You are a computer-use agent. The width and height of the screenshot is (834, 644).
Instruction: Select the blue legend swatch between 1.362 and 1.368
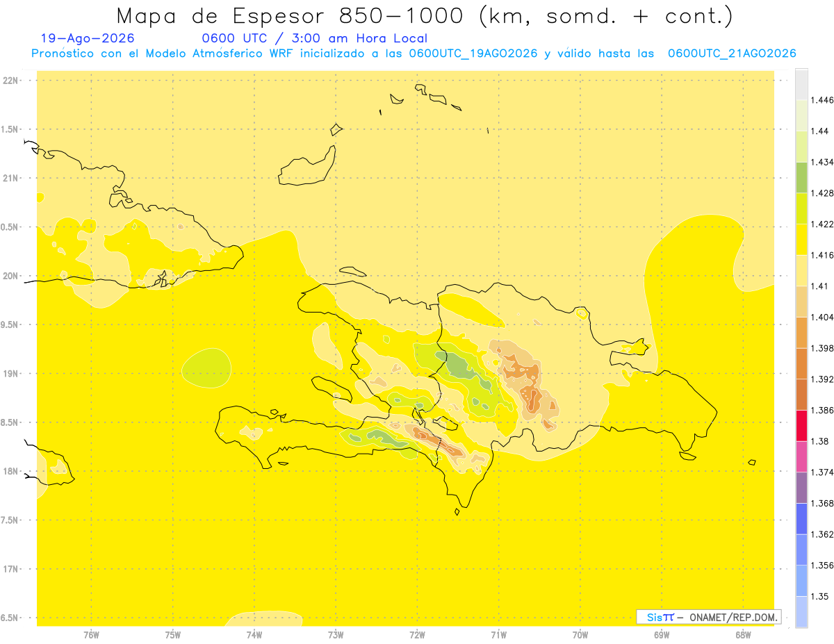pos(801,518)
